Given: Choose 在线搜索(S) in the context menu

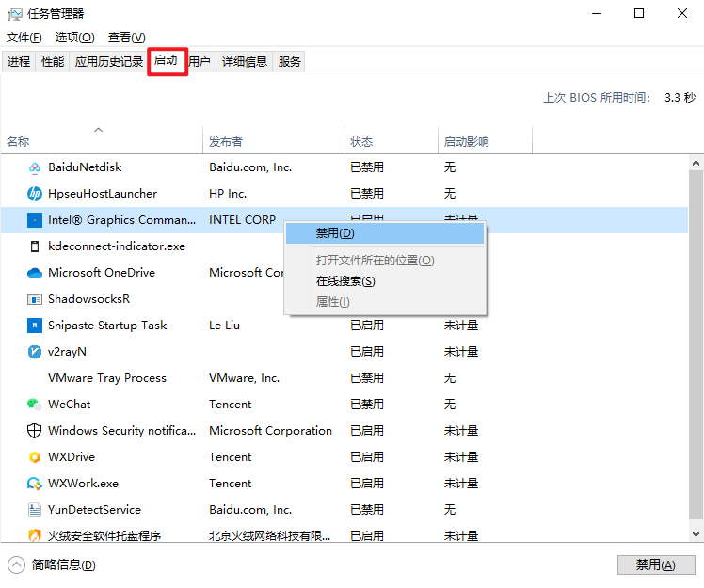Looking at the screenshot, I should coord(385,281).
